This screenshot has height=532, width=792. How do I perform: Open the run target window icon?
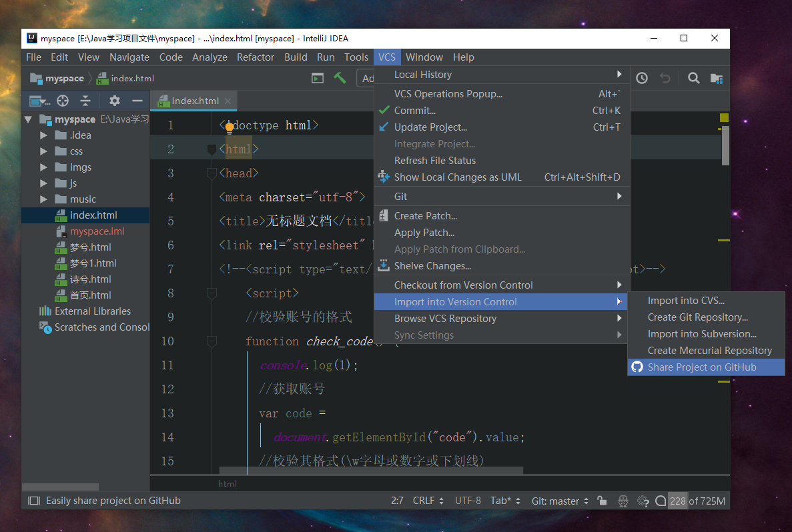click(x=318, y=78)
